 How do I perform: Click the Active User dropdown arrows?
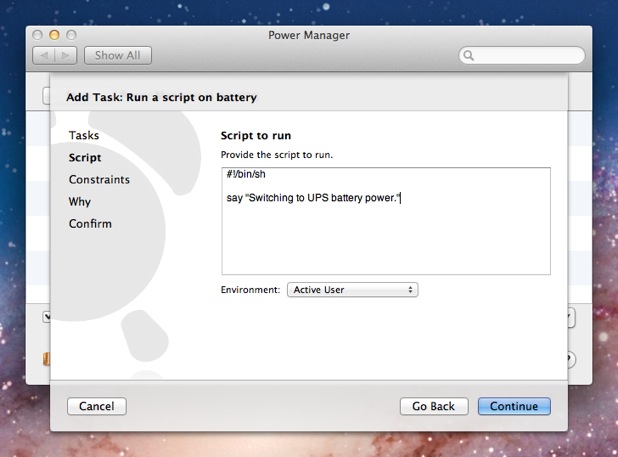(410, 290)
